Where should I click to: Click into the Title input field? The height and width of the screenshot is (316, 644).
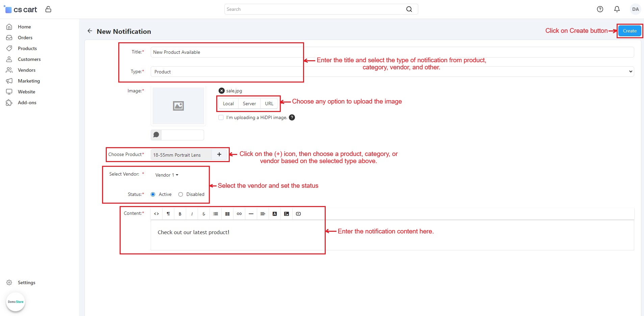[392, 52]
